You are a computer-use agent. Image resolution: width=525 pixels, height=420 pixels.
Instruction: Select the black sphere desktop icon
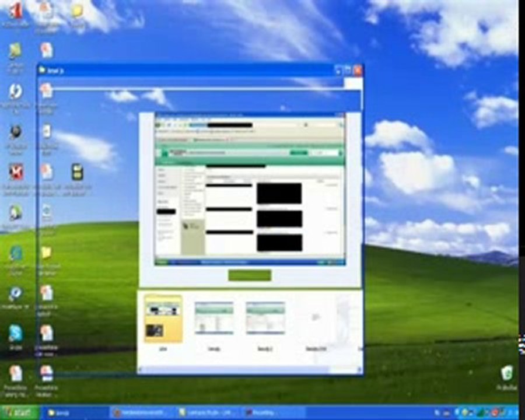tap(16, 132)
